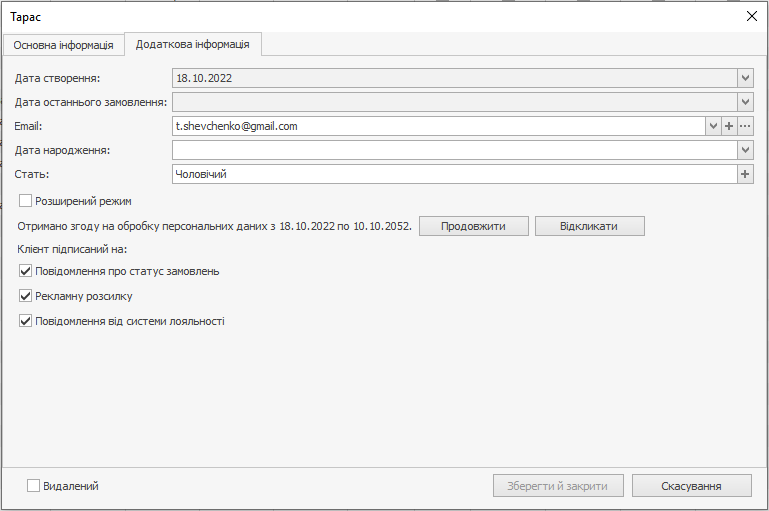Enable the Розширений режим checkbox
The image size is (769, 511).
26,201
